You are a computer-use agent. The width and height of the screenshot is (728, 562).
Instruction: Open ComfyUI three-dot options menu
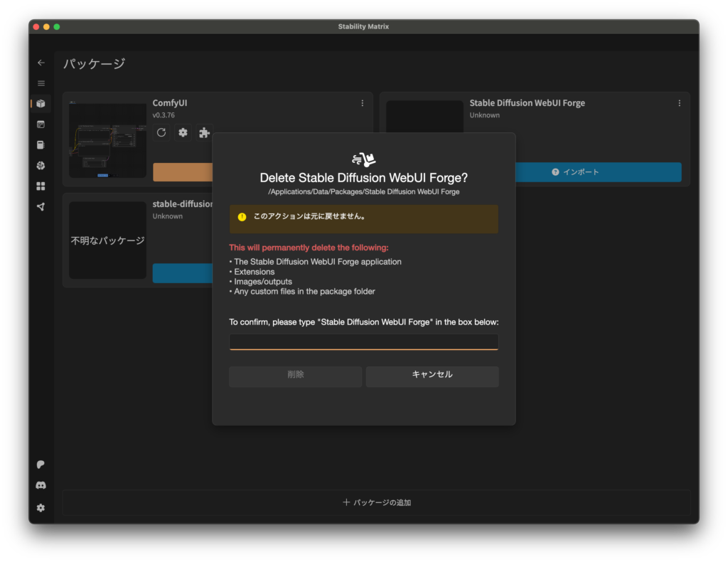point(362,103)
